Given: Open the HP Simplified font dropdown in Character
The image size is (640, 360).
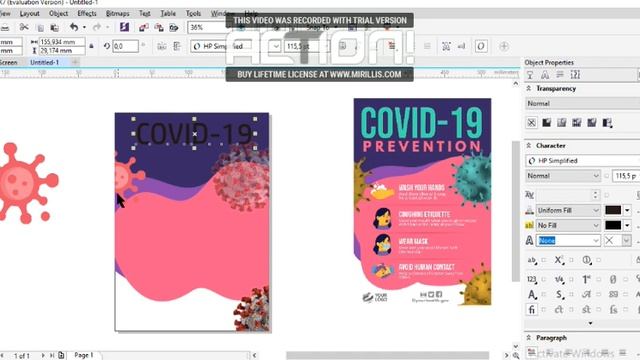Looking at the screenshot, I should 582,160.
